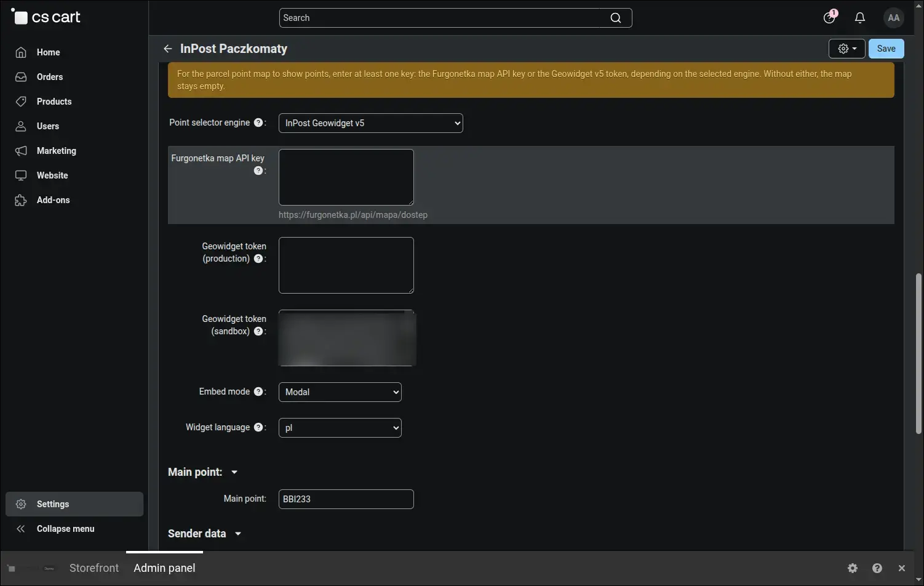The width and height of the screenshot is (924, 586).
Task: Click the Orders inbox icon
Action: [21, 77]
